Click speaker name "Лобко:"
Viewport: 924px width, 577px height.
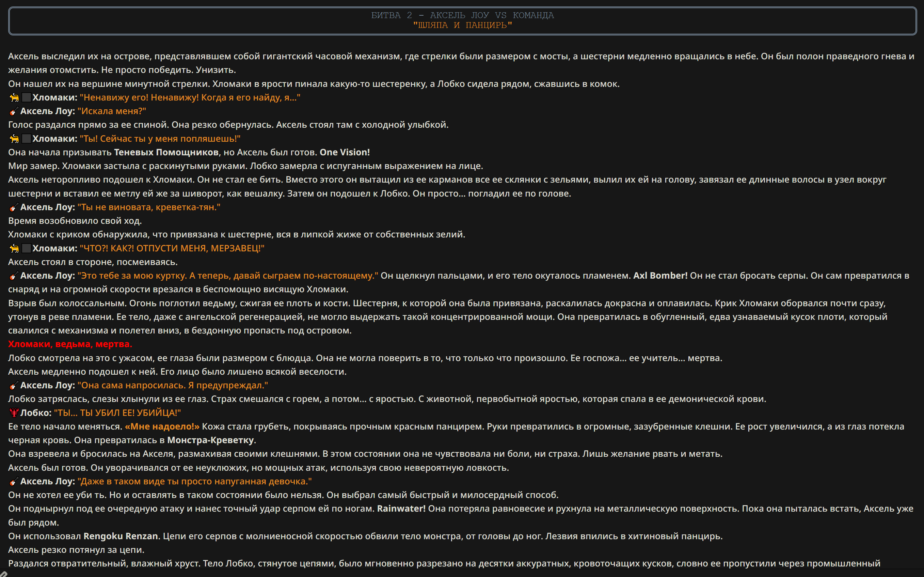pyautogui.click(x=36, y=413)
